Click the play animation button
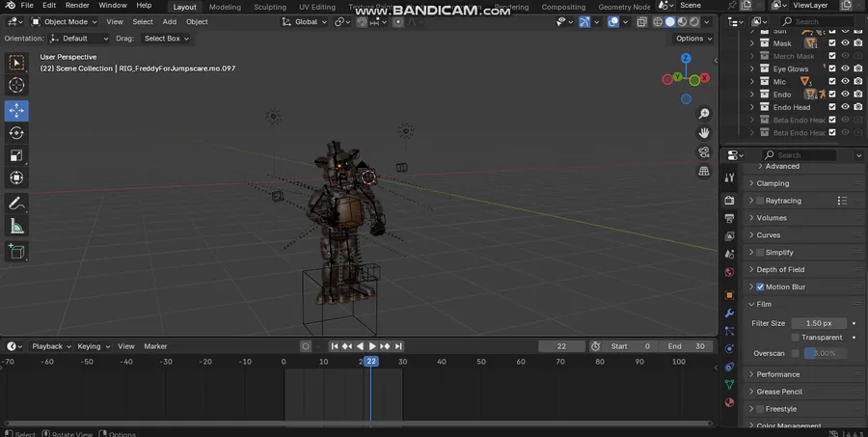Viewport: 868px width, 437px height. 372,346
